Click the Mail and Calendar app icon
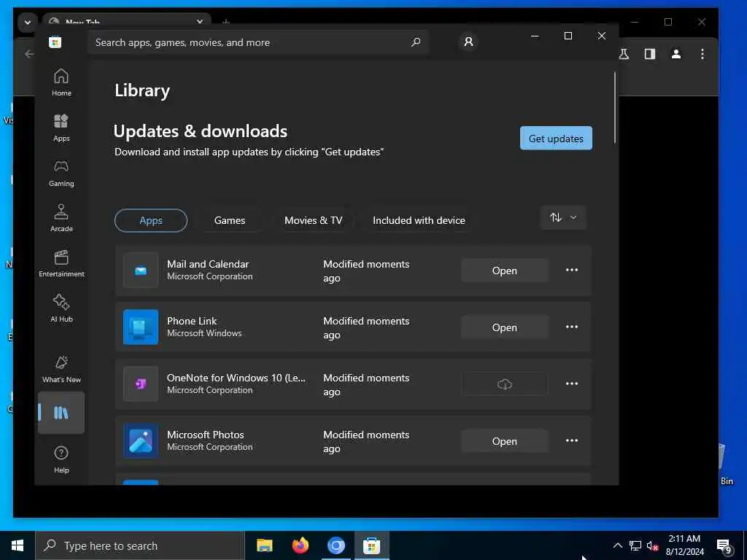747x560 pixels. [x=141, y=270]
